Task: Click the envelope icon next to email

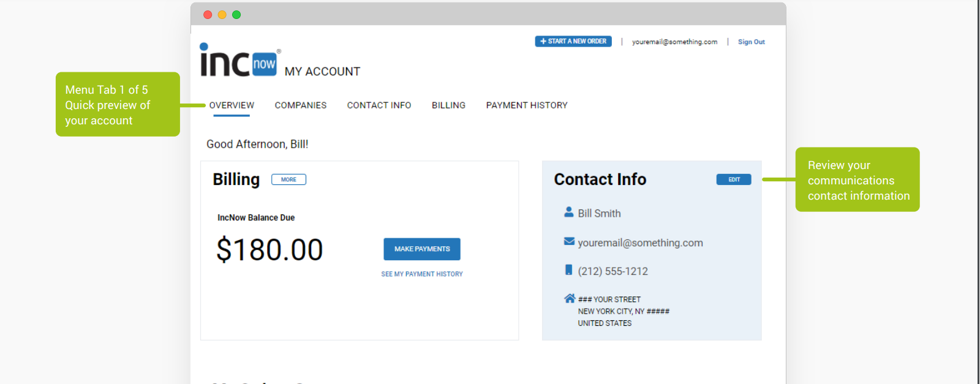Action: tap(569, 242)
